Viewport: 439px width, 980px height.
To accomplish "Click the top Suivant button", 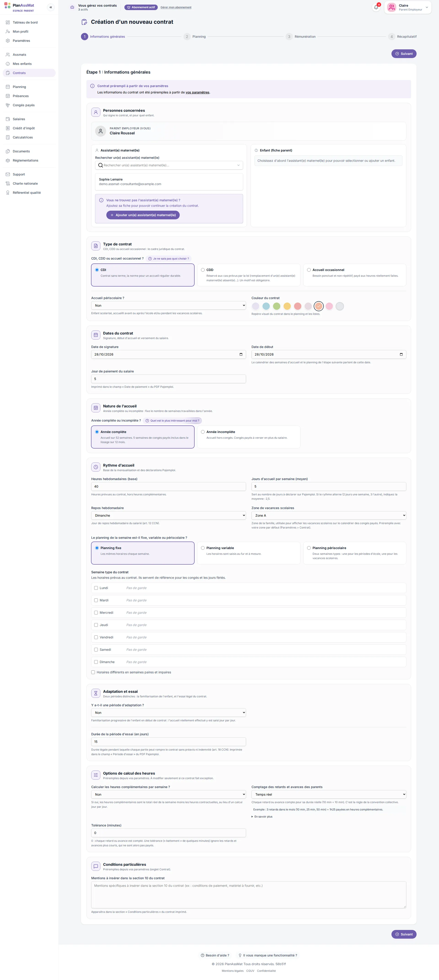I will 404,54.
